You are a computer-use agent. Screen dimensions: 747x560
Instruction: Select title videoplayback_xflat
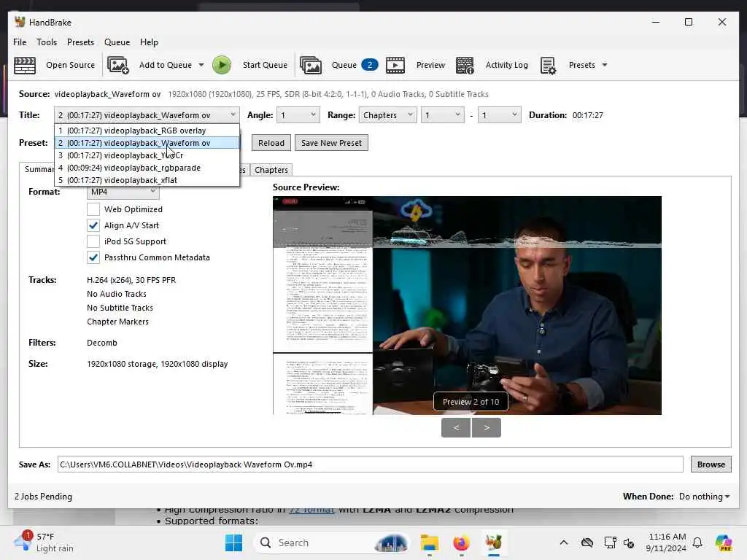coord(147,180)
